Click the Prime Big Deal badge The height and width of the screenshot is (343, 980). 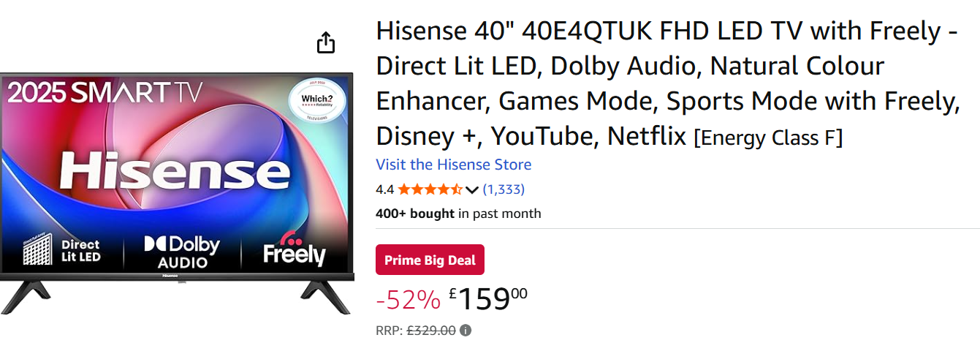(430, 260)
